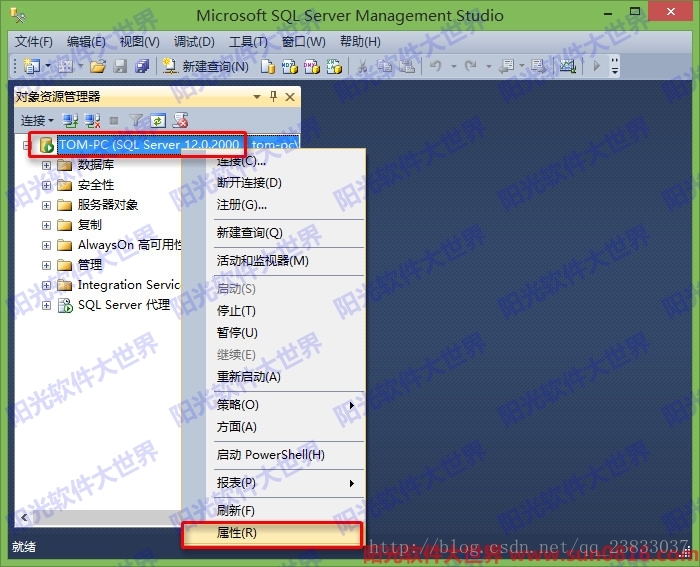
Task: Choose 属性(R) in context menu
Action: [272, 533]
